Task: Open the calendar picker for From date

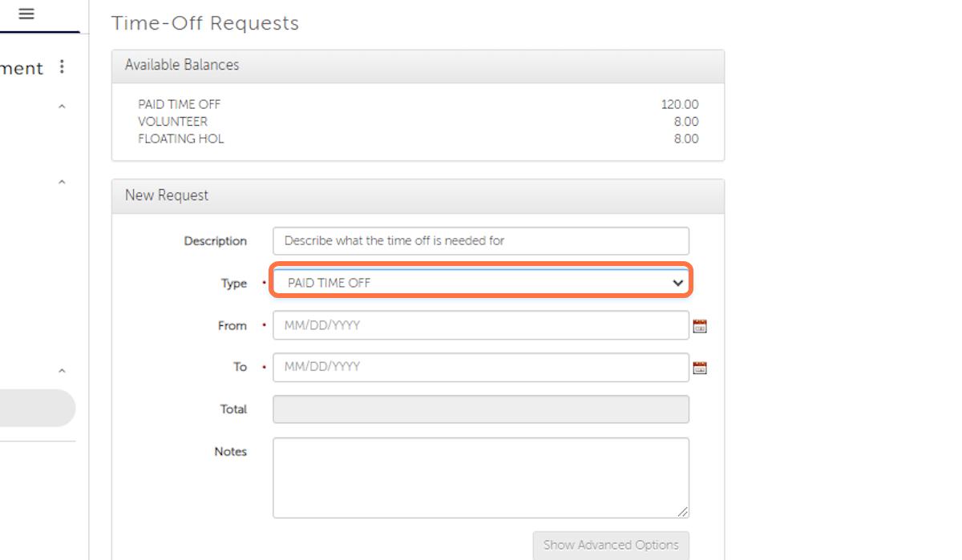Action: click(x=700, y=326)
